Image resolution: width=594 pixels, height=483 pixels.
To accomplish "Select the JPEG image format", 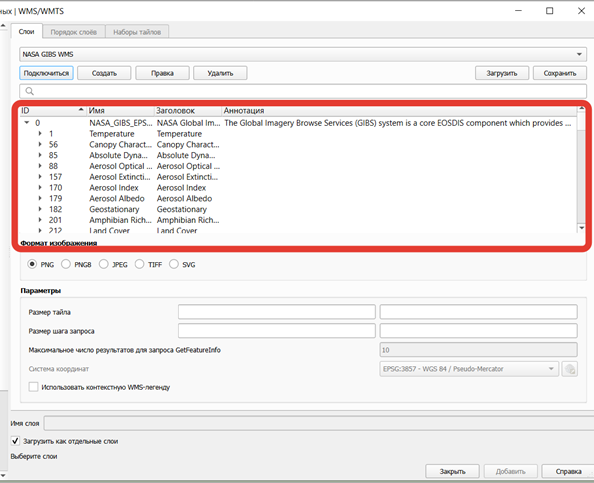I will (x=103, y=264).
